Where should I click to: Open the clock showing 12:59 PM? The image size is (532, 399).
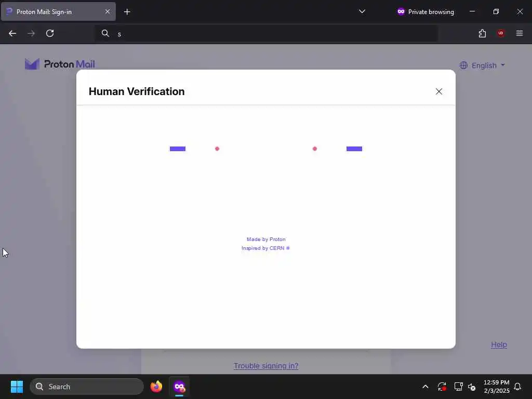click(496, 387)
